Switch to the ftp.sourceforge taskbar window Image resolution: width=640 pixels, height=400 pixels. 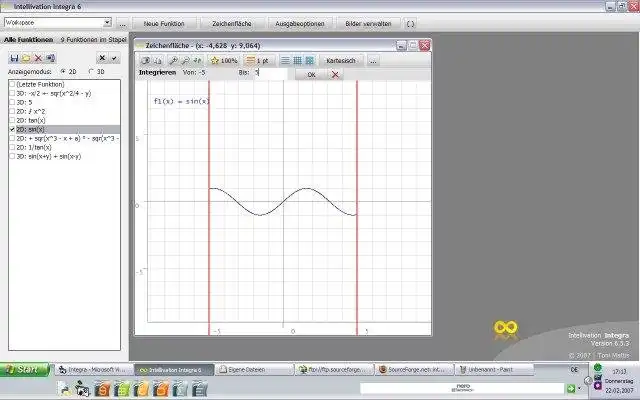click(x=334, y=370)
